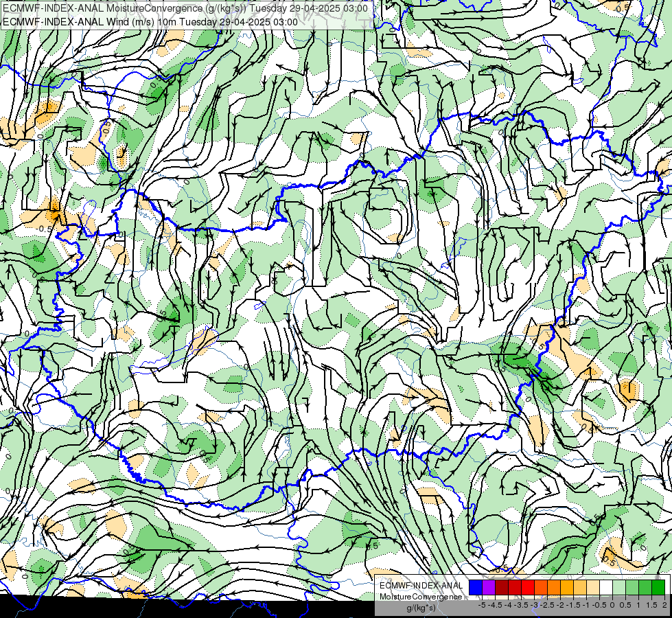
Task: Click the bright red legend swatch between -3.5 and -3
Action: 528,588
